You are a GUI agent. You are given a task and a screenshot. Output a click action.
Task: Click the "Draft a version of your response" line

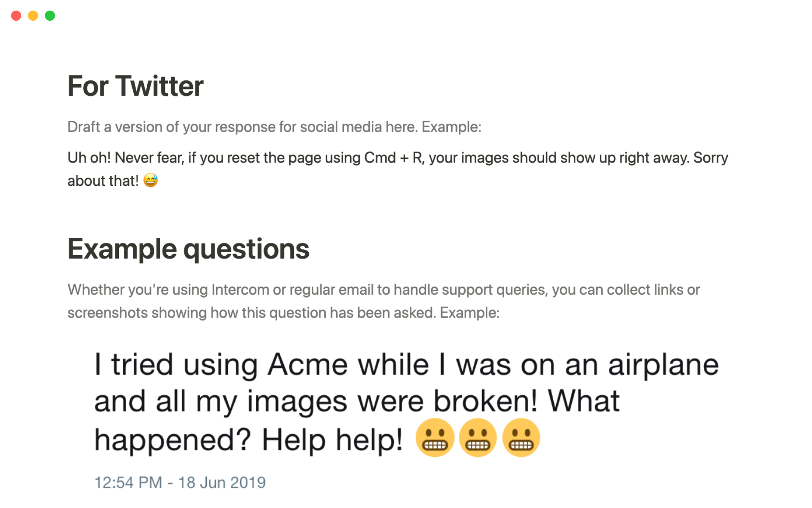[274, 127]
